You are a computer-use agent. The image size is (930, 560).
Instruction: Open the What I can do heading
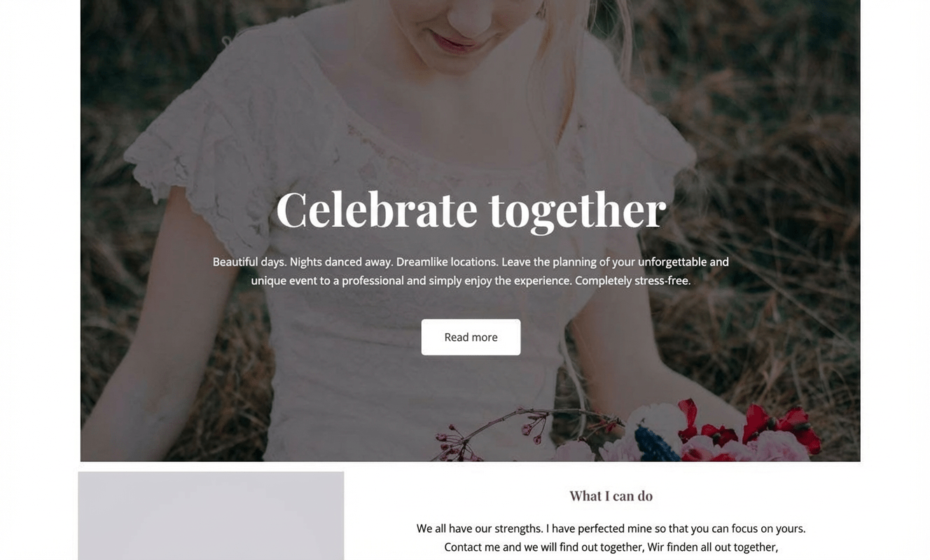click(x=611, y=496)
